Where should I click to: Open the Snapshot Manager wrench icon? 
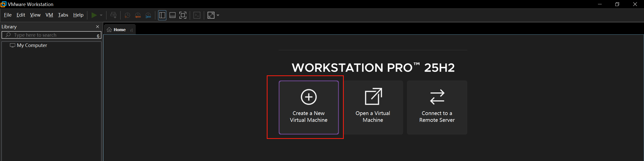tap(148, 15)
